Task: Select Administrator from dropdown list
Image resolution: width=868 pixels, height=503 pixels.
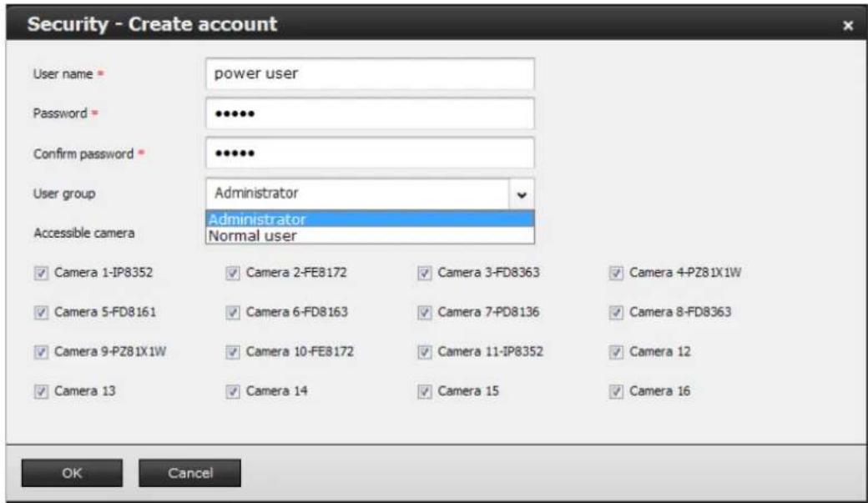Action: click(370, 219)
